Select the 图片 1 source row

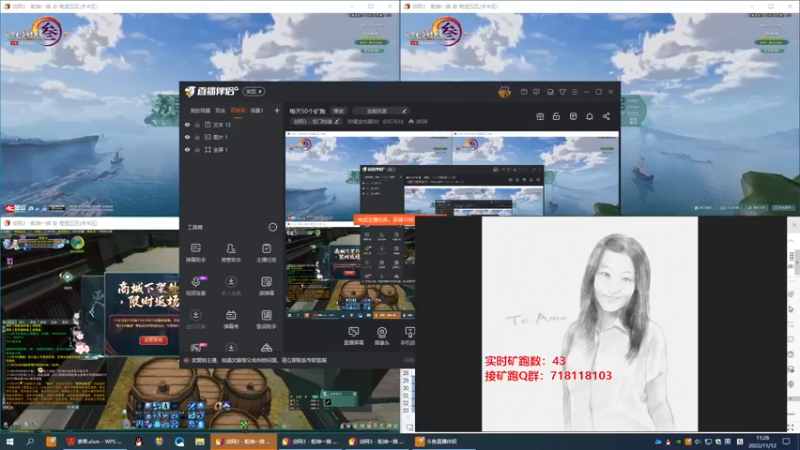click(x=232, y=137)
